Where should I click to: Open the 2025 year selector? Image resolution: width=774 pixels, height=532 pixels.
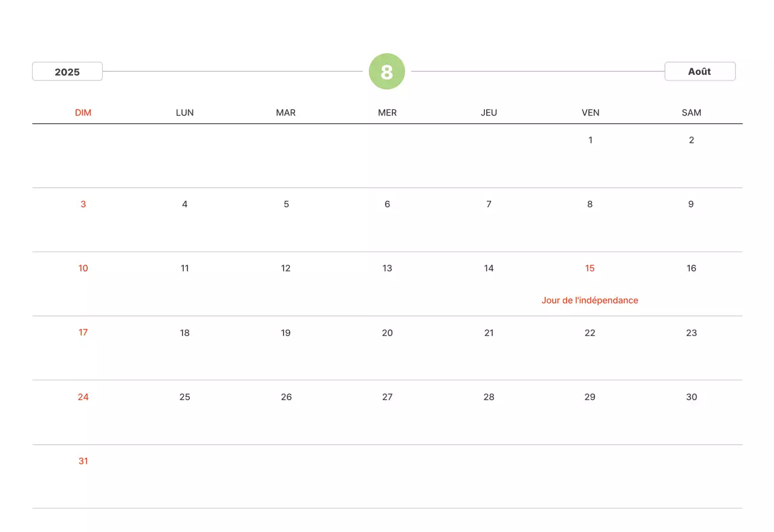(x=67, y=71)
